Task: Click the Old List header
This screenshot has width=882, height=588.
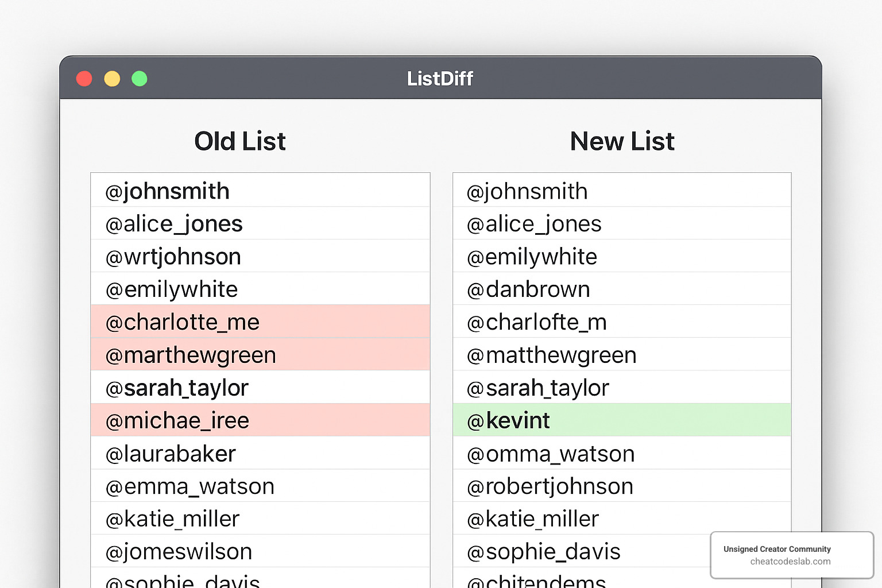Action: click(240, 141)
